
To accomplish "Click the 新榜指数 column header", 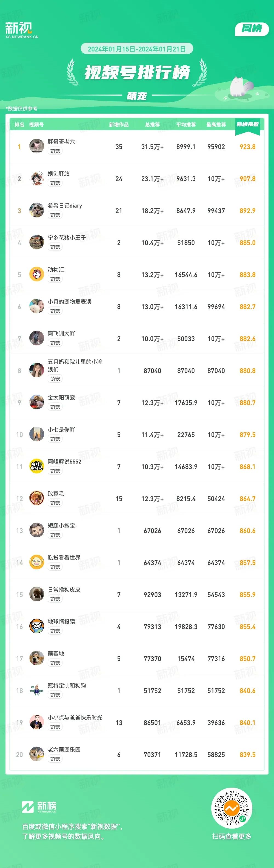I will coord(247,124).
